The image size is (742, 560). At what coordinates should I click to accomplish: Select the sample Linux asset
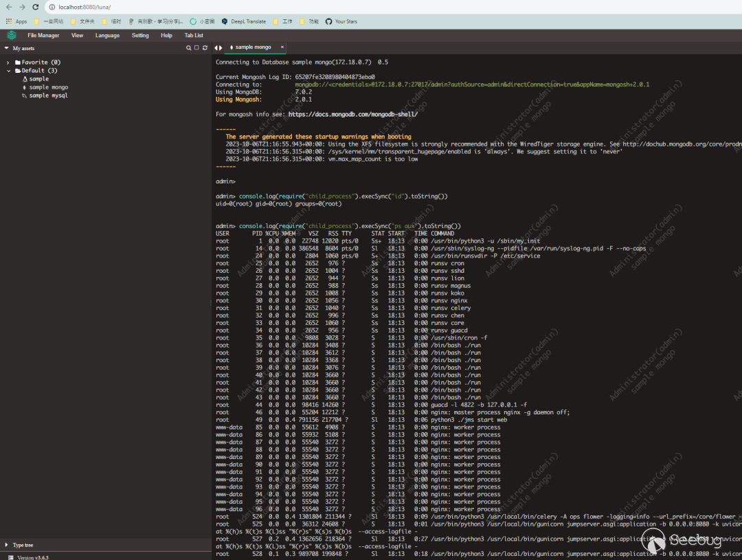[x=38, y=79]
